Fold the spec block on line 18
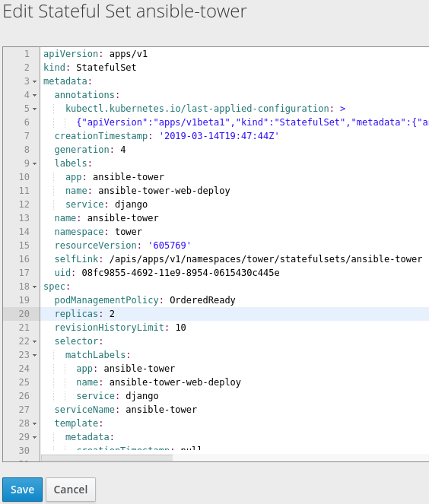This screenshot has width=429, height=504. click(x=34, y=287)
